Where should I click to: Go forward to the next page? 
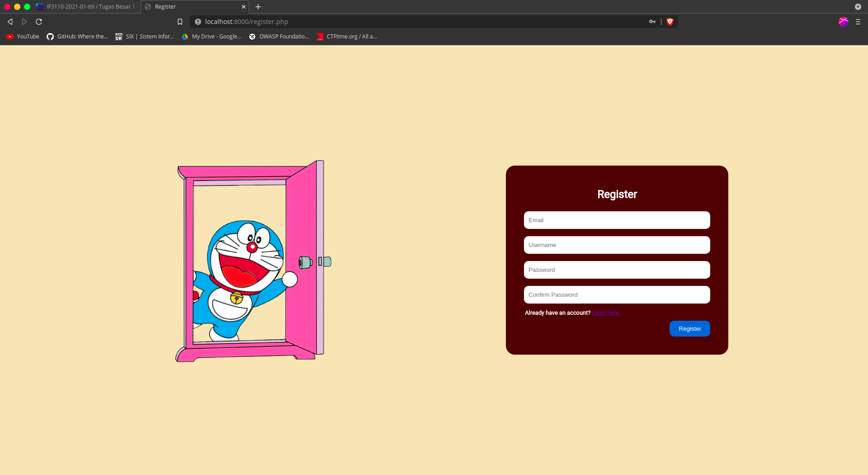(x=24, y=22)
